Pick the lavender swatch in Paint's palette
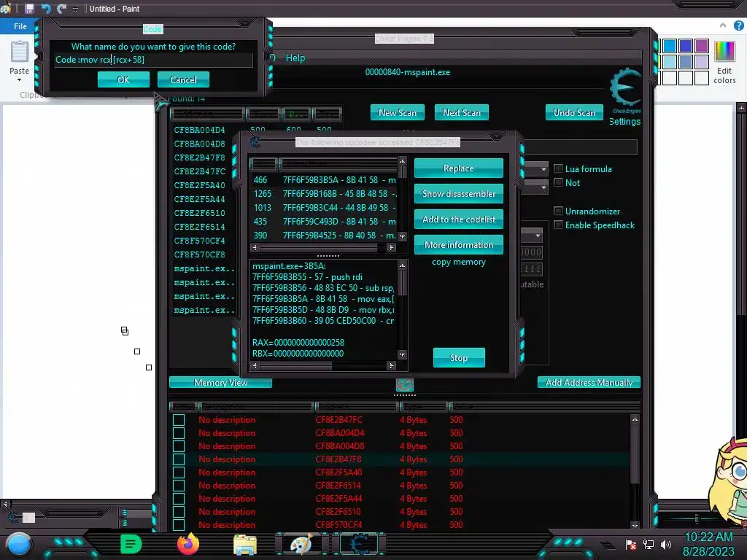The width and height of the screenshot is (747, 560). 702,61
